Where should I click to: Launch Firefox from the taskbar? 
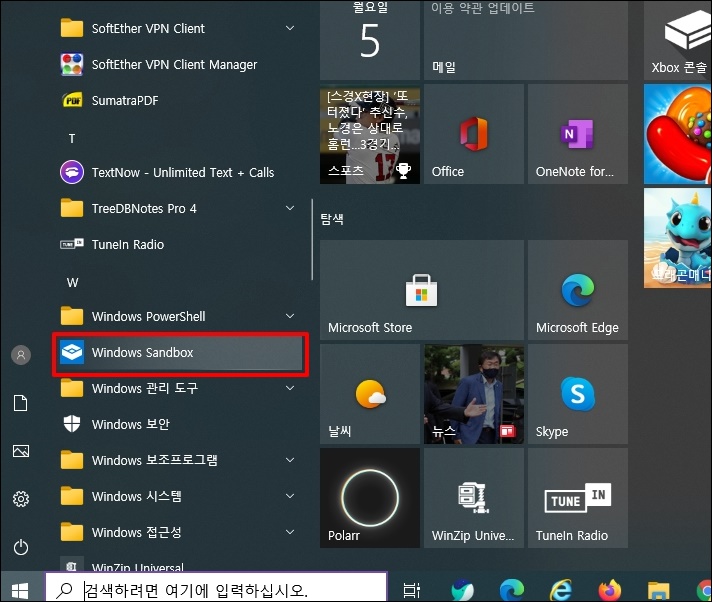pyautogui.click(x=609, y=590)
